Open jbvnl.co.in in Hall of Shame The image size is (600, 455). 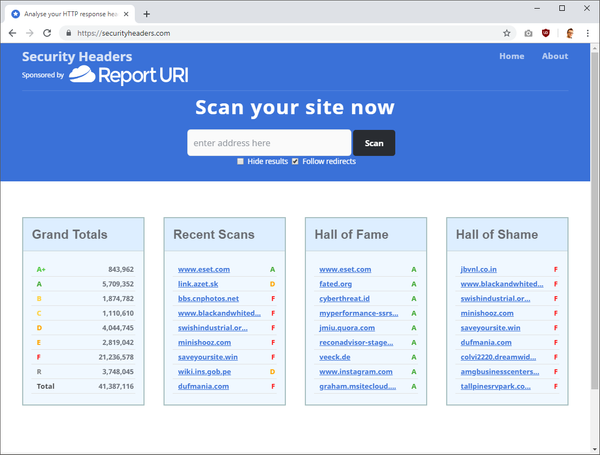click(x=478, y=269)
